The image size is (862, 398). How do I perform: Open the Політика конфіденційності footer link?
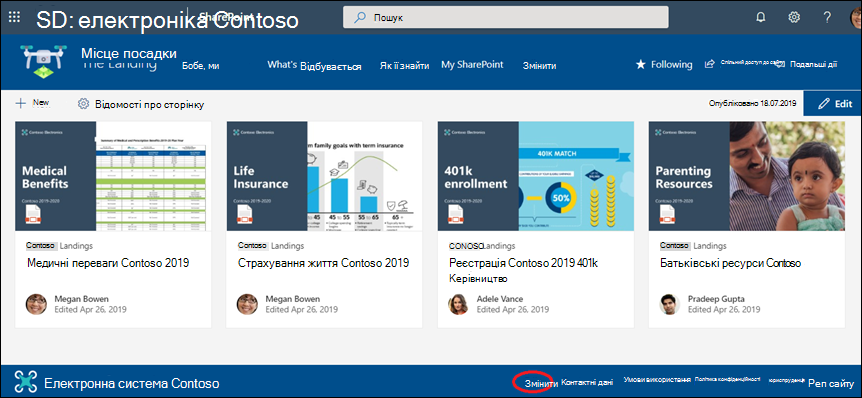click(x=727, y=379)
